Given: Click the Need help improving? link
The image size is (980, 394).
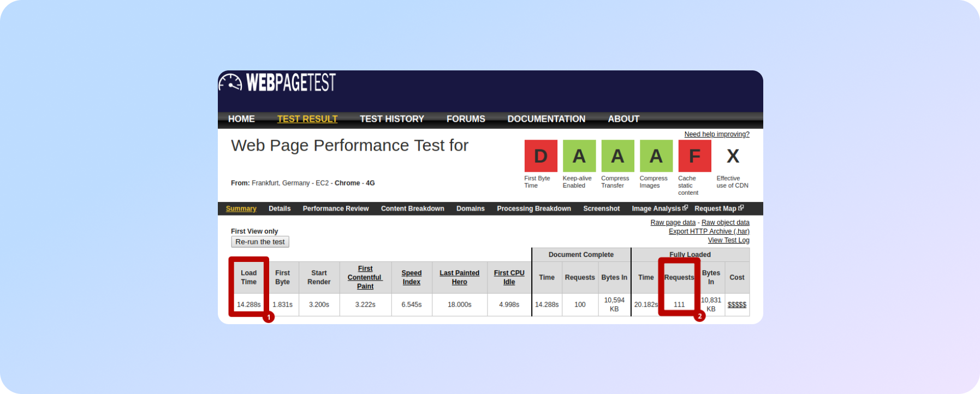Looking at the screenshot, I should click(717, 134).
